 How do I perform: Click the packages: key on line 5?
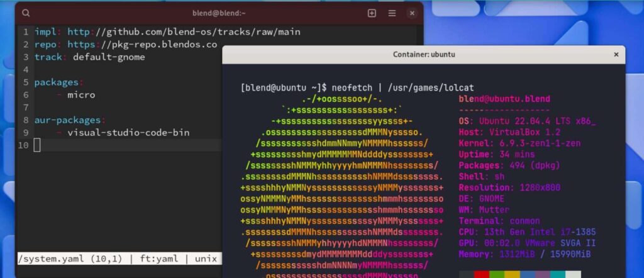[58, 82]
